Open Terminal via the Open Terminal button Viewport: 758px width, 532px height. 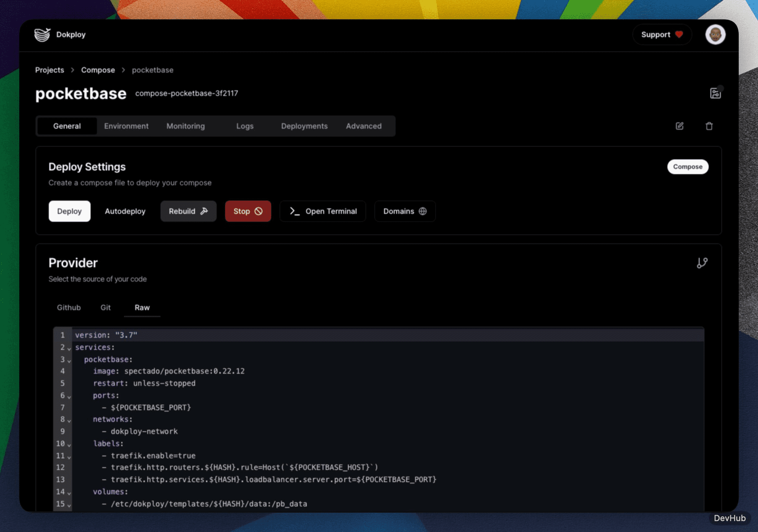click(x=323, y=211)
